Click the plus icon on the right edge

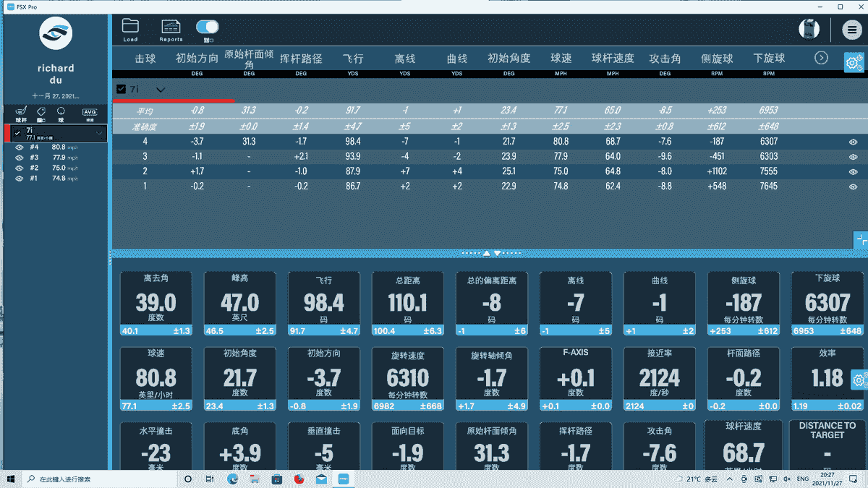861,240
